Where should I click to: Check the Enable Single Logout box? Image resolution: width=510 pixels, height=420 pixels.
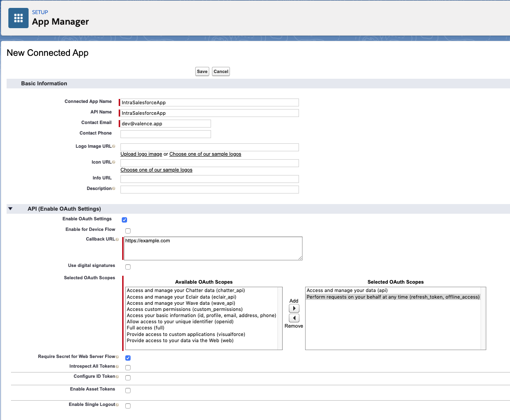tap(128, 405)
